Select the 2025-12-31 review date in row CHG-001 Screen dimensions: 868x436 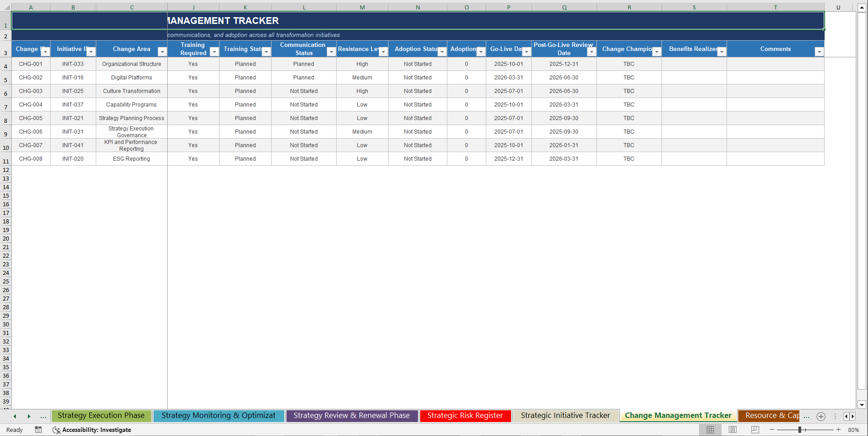click(x=564, y=64)
